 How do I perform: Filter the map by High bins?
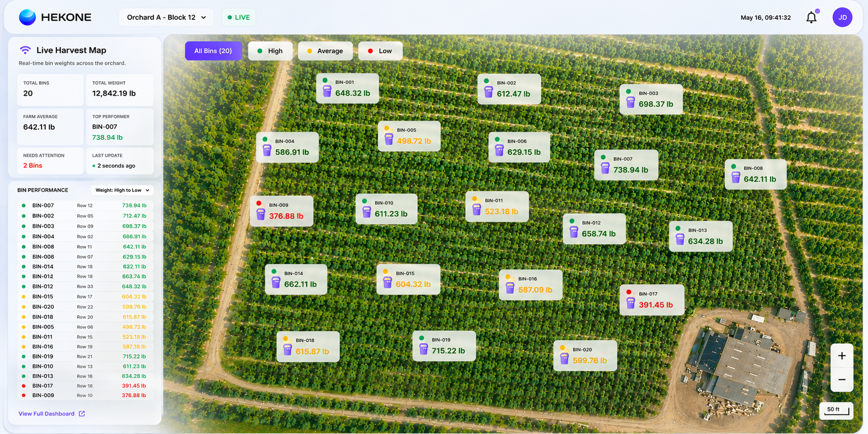coord(270,51)
